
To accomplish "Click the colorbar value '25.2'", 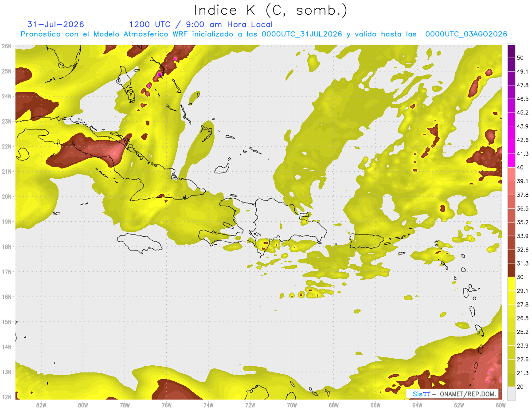I will click(522, 332).
